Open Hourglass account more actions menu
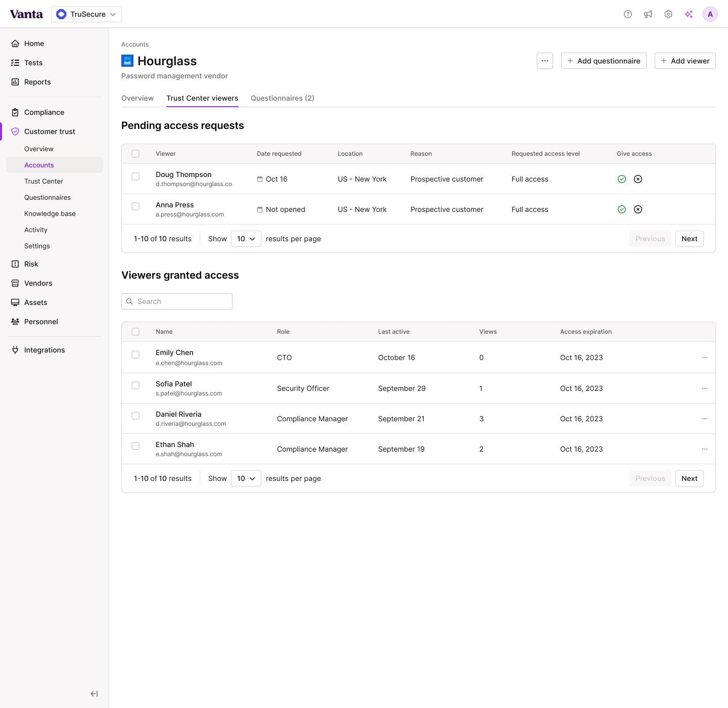 click(x=545, y=61)
